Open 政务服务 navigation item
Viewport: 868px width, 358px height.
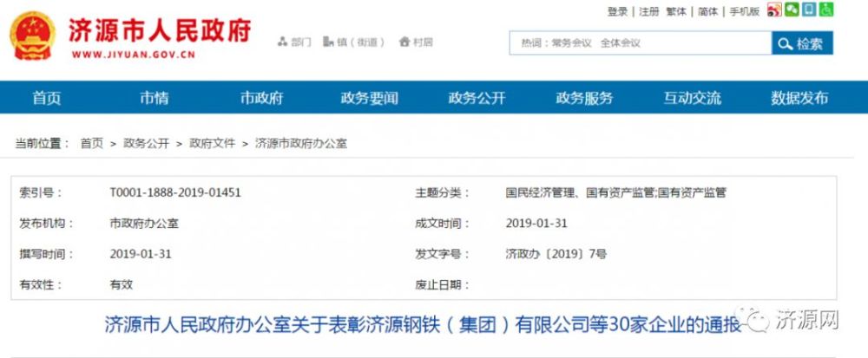click(584, 98)
